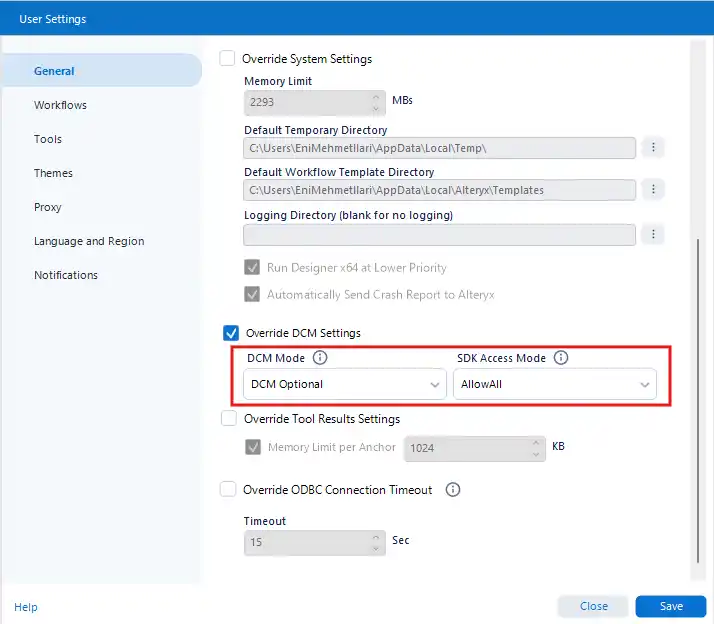This screenshot has height=624, width=714.
Task: Click the Close button
Action: [593, 606]
